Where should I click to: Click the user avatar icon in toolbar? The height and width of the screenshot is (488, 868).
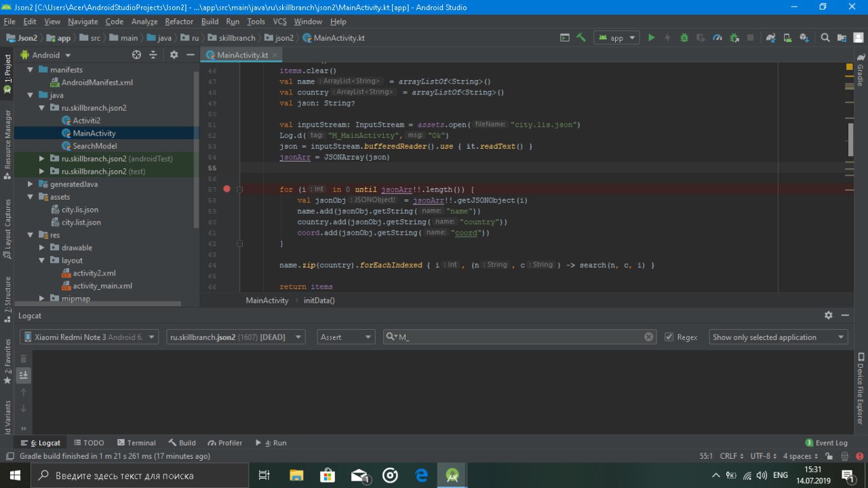(857, 38)
